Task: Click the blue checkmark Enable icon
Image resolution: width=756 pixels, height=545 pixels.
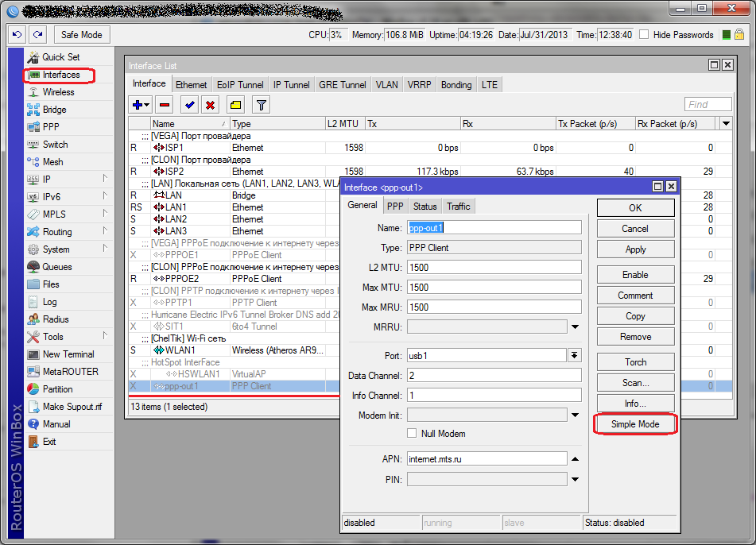Action: pyautogui.click(x=189, y=105)
